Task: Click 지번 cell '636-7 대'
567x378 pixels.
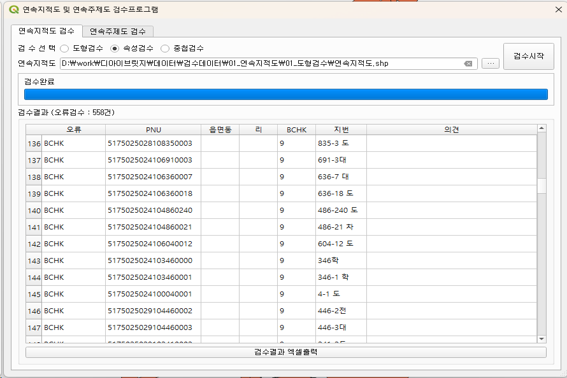Action: (x=341, y=177)
